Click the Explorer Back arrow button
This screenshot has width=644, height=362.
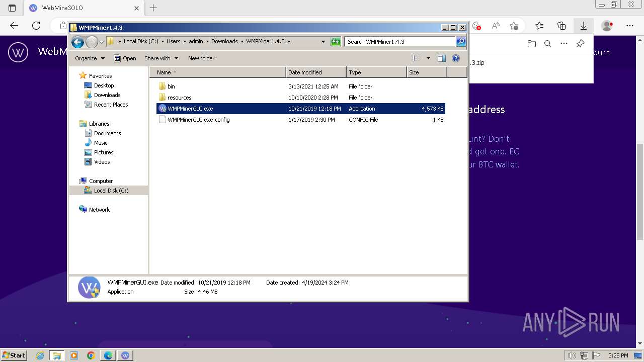pos(77,42)
